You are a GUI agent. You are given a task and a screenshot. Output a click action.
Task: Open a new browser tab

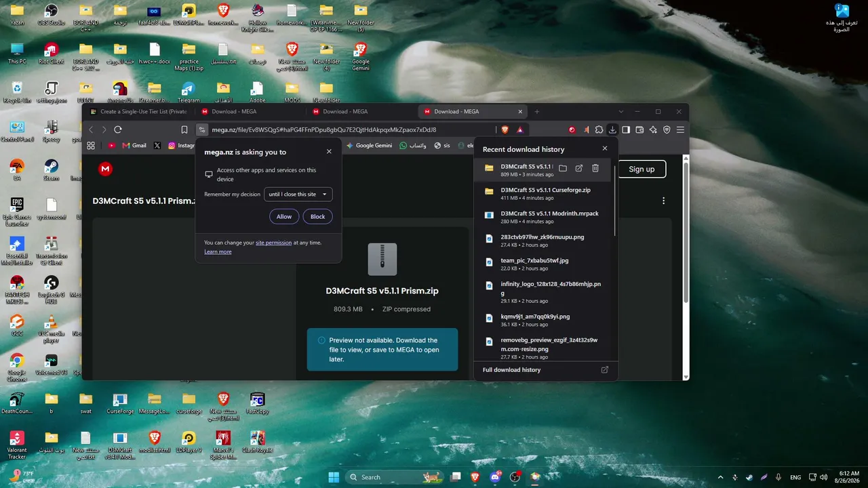537,112
